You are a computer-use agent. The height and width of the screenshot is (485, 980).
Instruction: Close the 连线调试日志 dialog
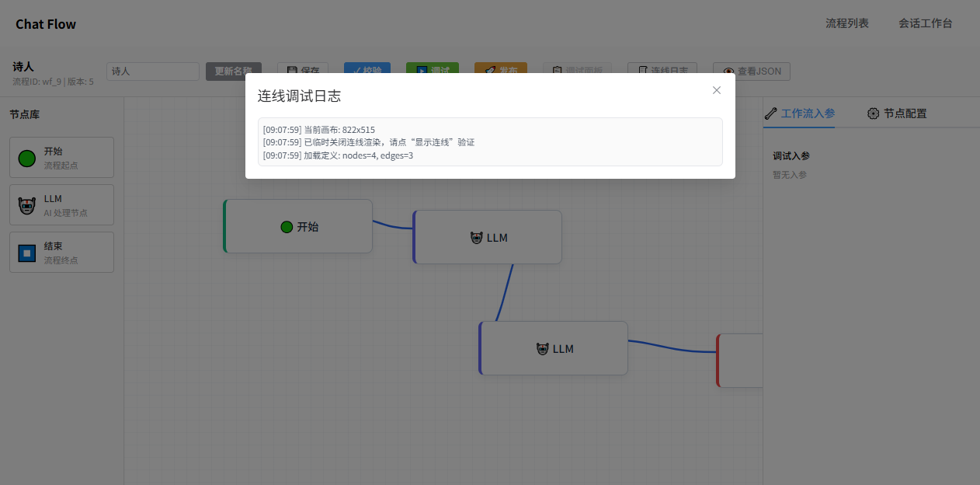(x=717, y=90)
